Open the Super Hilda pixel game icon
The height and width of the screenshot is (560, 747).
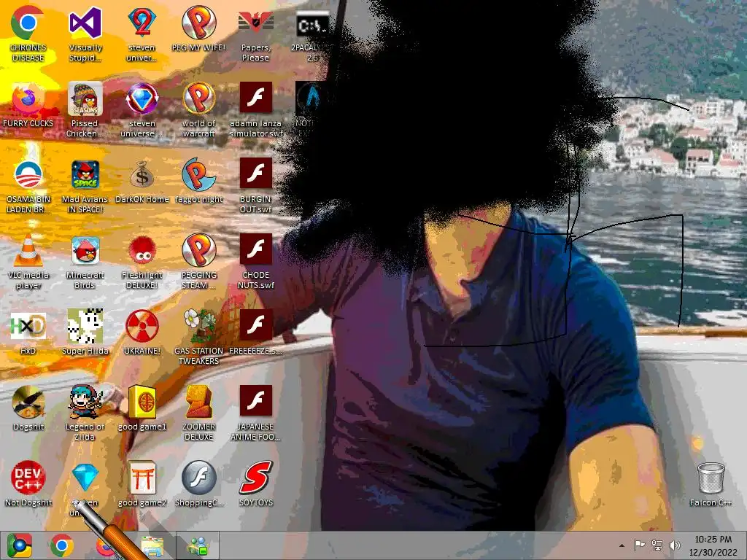pos(85,326)
